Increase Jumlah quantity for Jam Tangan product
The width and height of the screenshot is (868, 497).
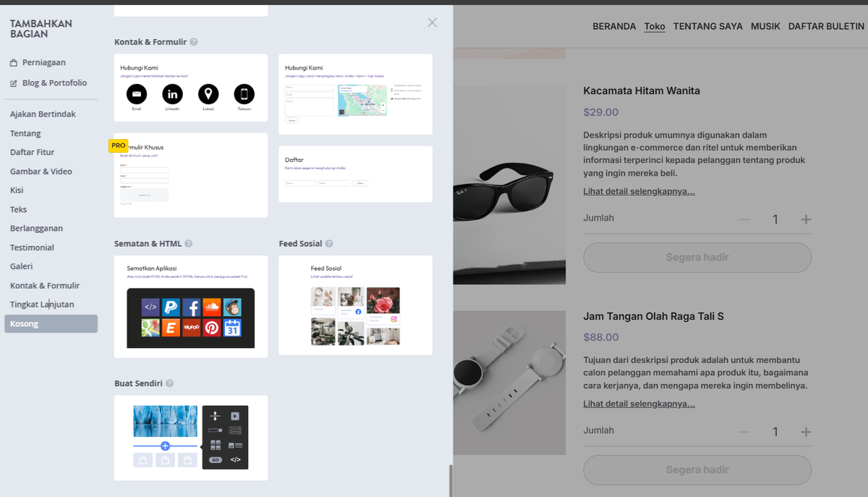click(x=805, y=432)
